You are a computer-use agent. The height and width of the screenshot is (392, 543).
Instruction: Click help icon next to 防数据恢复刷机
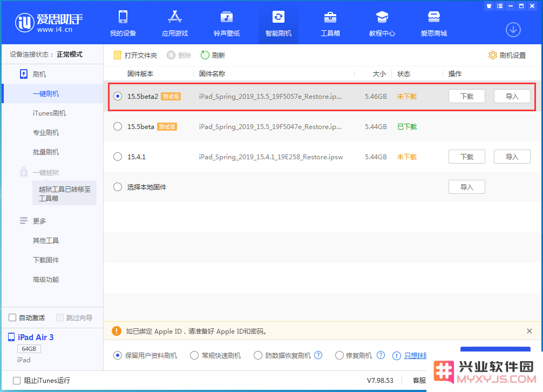[x=318, y=355]
